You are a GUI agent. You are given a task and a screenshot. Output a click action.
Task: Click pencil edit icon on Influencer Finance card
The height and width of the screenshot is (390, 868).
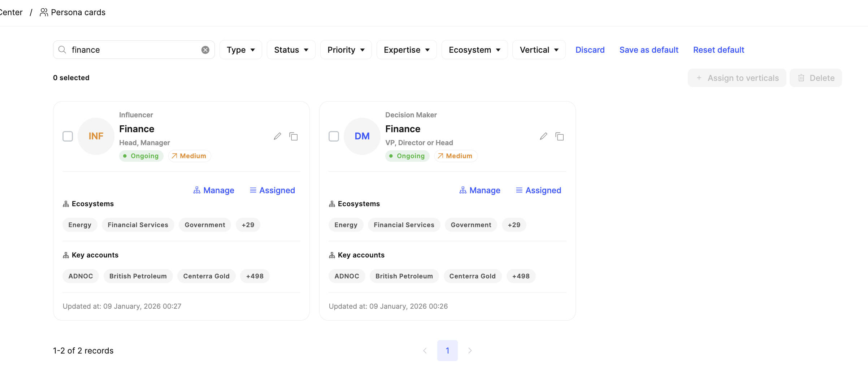tap(277, 136)
